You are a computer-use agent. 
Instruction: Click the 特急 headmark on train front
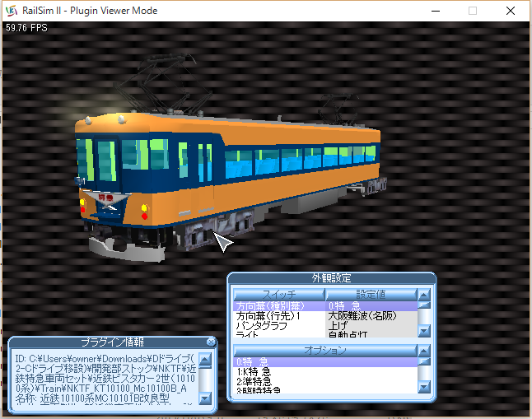106,197
